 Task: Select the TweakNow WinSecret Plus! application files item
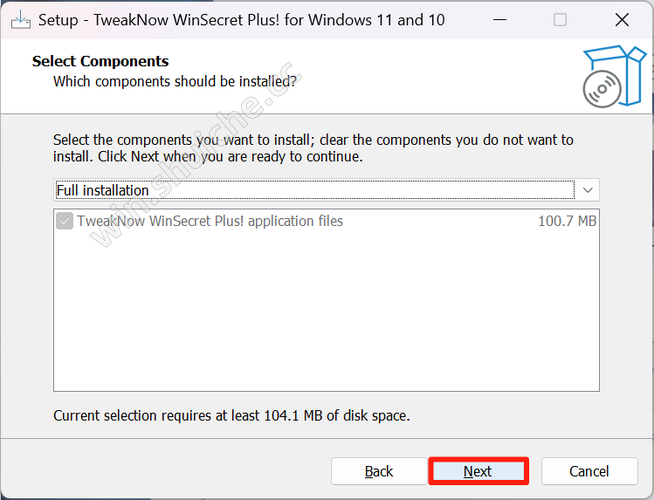click(210, 221)
